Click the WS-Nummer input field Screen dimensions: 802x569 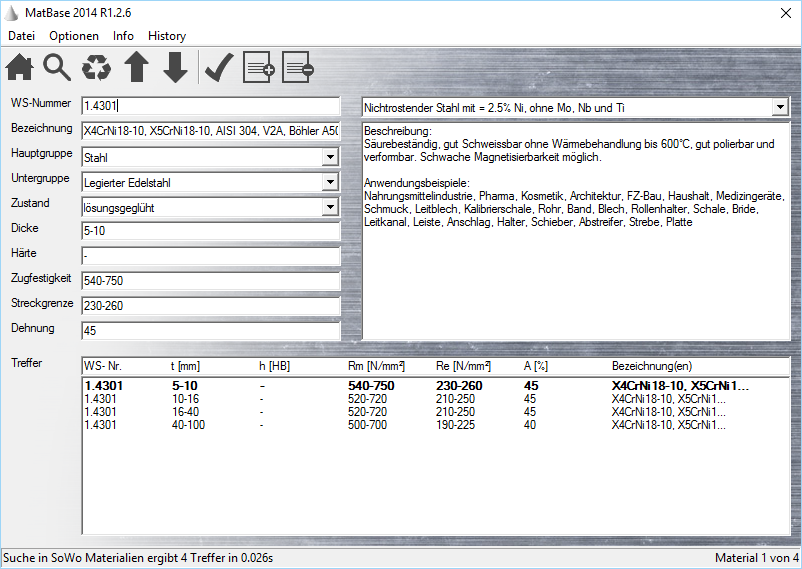point(210,106)
